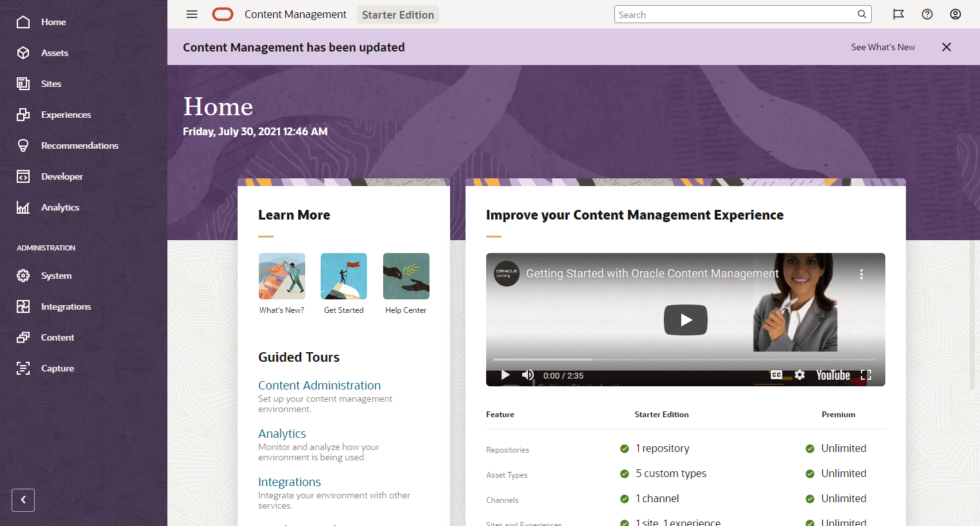Open the Get Started thumbnail
The image size is (980, 526).
coord(344,276)
